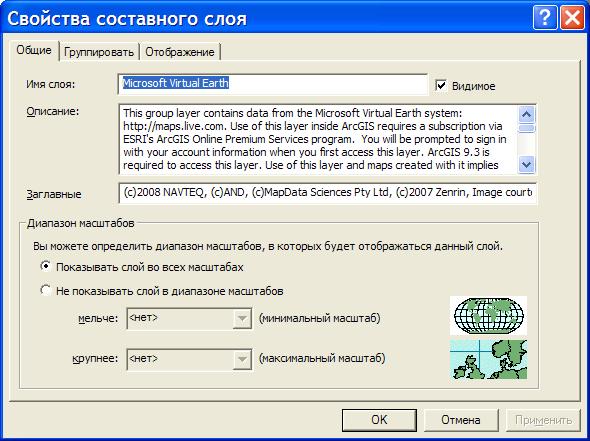Open the мельче minimum scale dropdown
Screen dimensions: 590x441
[242, 319]
